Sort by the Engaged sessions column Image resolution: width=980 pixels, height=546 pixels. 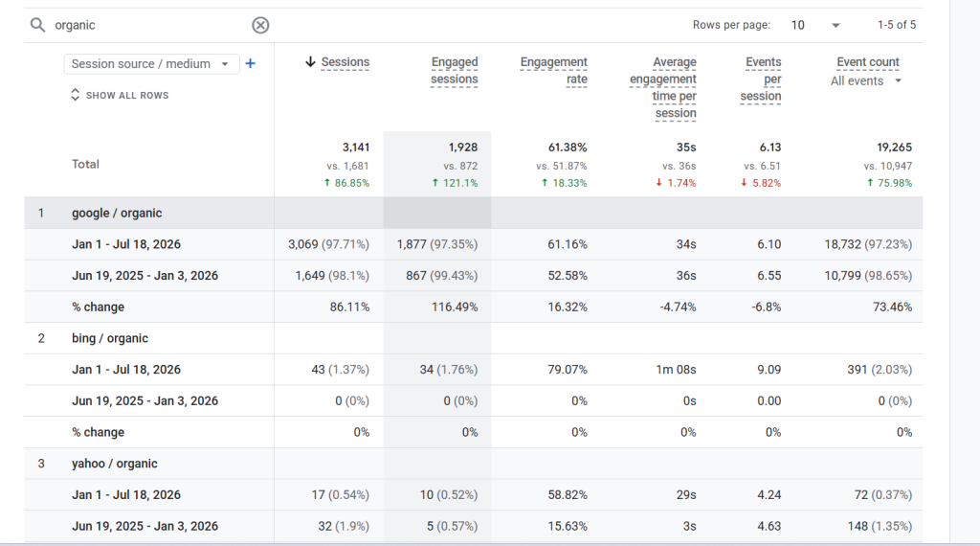click(455, 71)
